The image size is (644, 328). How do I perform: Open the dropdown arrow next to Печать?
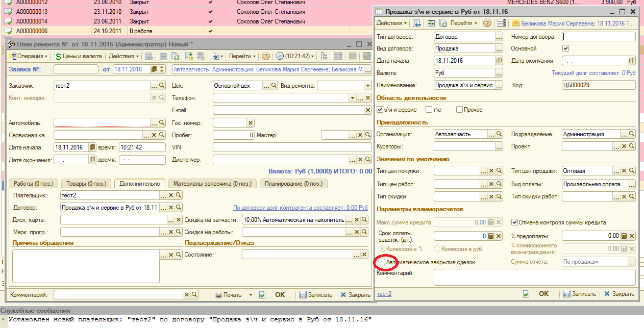pyautogui.click(x=251, y=295)
